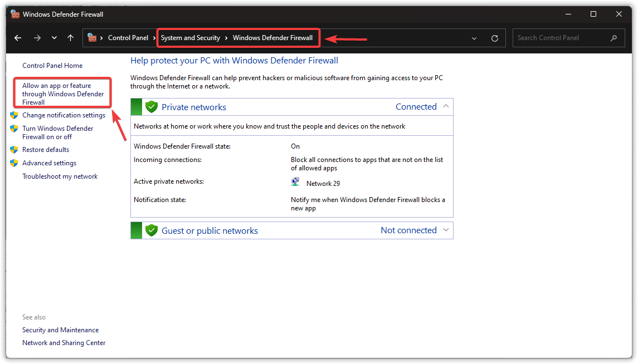Click the firewall icon in the address bar
Image resolution: width=638 pixels, height=364 pixels.
(x=91, y=37)
